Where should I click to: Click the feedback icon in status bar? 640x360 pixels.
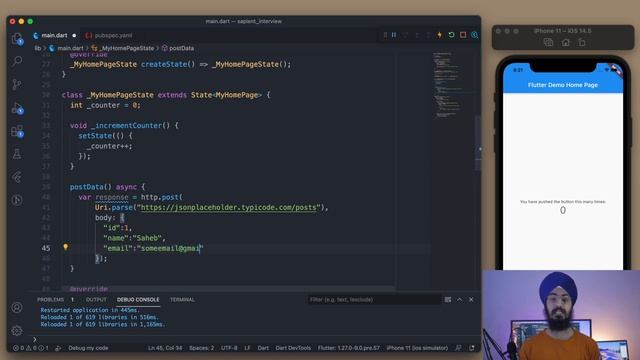(458, 348)
